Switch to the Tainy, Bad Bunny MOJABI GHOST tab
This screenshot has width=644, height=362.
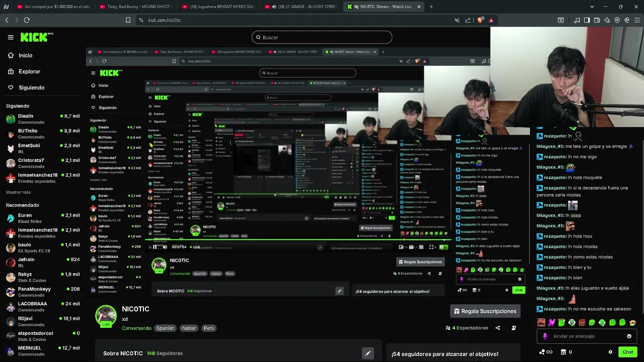click(136, 7)
